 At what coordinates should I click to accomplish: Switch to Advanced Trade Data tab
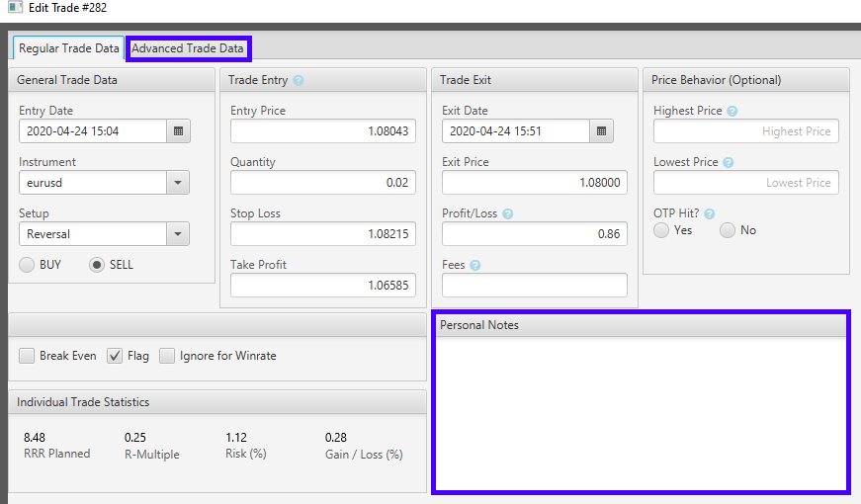click(188, 48)
